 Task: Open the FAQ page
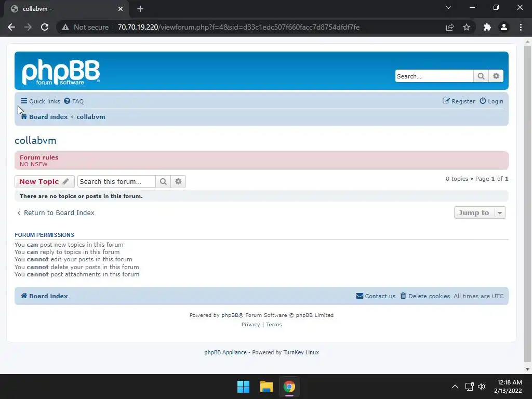pos(74,101)
